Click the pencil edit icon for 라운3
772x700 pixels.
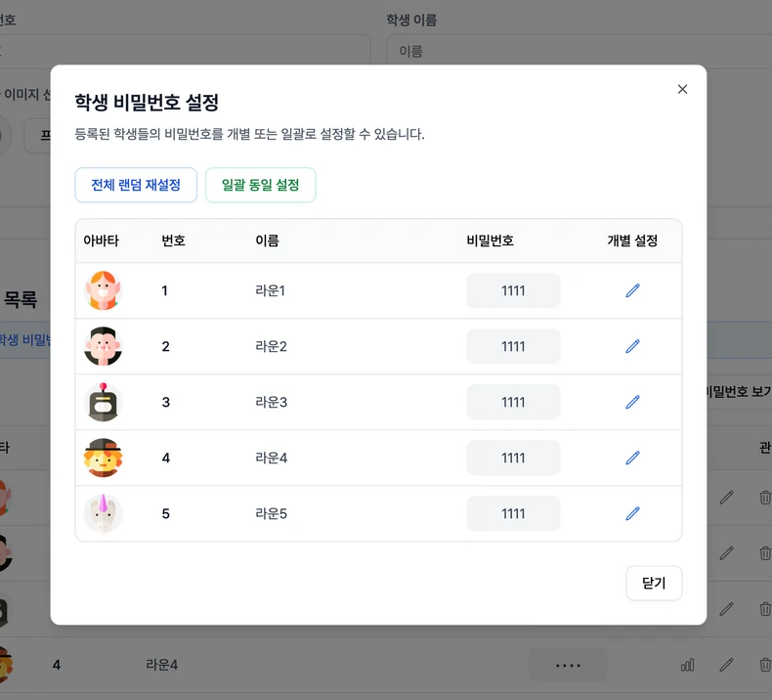[x=632, y=402]
